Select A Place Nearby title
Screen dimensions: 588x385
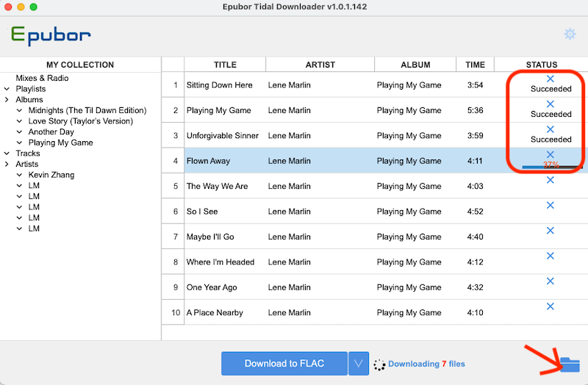[215, 313]
